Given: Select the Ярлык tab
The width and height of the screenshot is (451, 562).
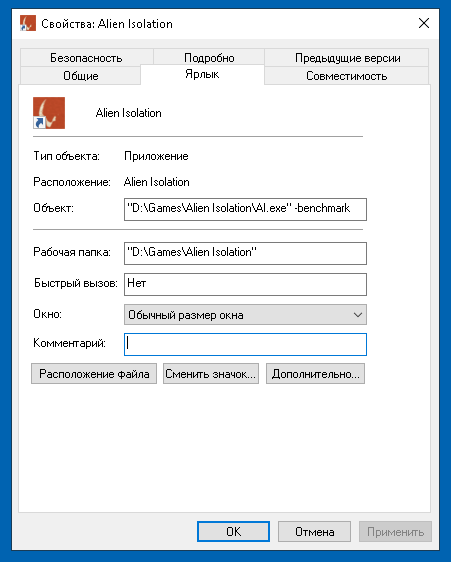Looking at the screenshot, I should point(202,74).
